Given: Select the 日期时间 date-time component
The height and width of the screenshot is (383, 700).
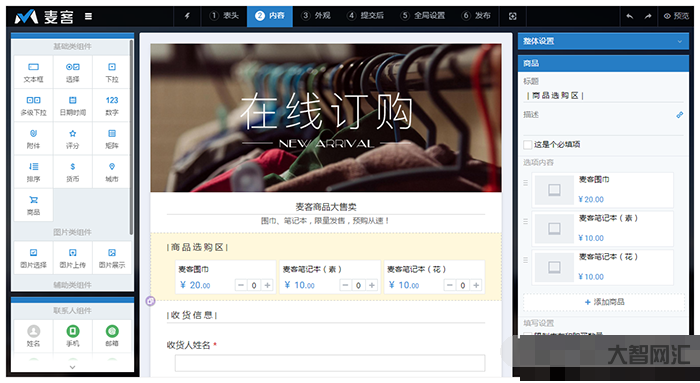Looking at the screenshot, I should (x=73, y=105).
